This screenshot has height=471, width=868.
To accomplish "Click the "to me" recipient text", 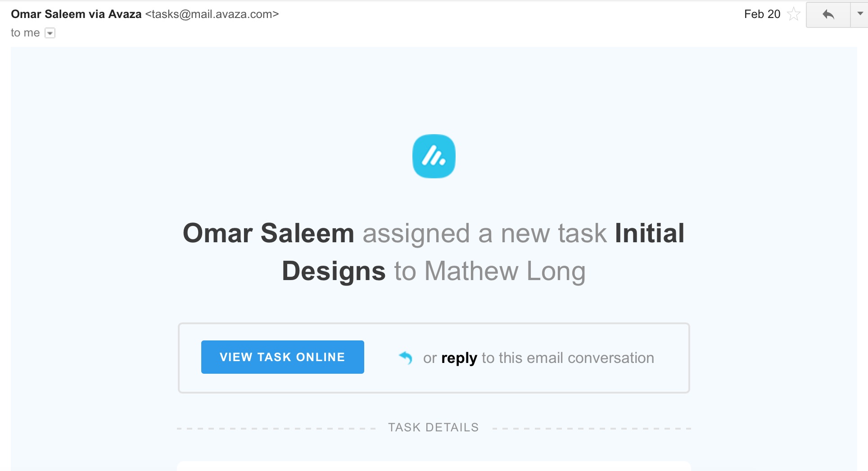I will [x=25, y=33].
